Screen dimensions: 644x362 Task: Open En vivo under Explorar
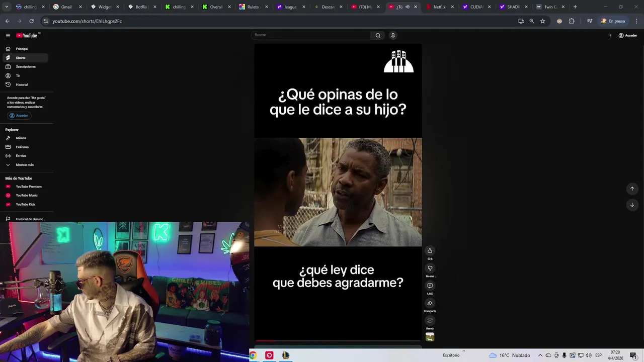(26, 156)
